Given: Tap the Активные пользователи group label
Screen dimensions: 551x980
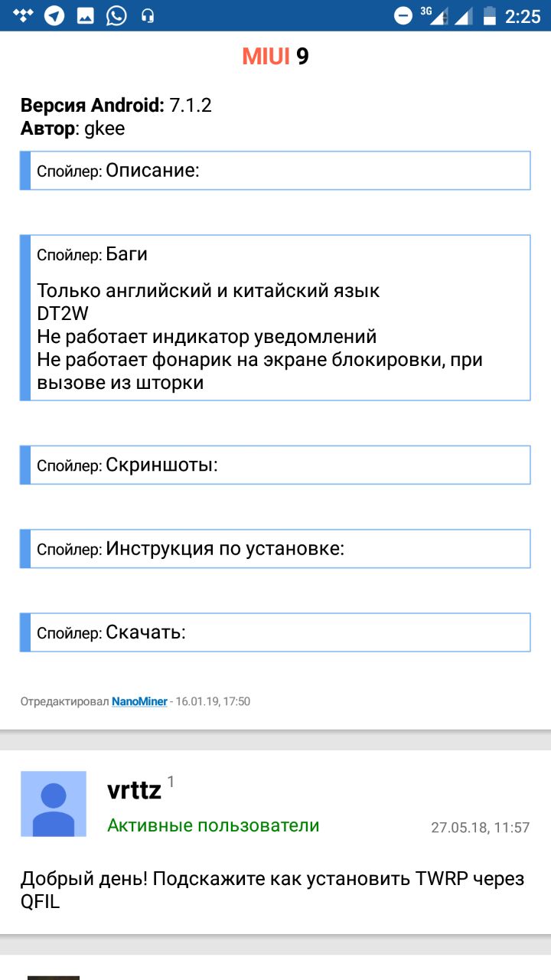Looking at the screenshot, I should pyautogui.click(x=214, y=825).
